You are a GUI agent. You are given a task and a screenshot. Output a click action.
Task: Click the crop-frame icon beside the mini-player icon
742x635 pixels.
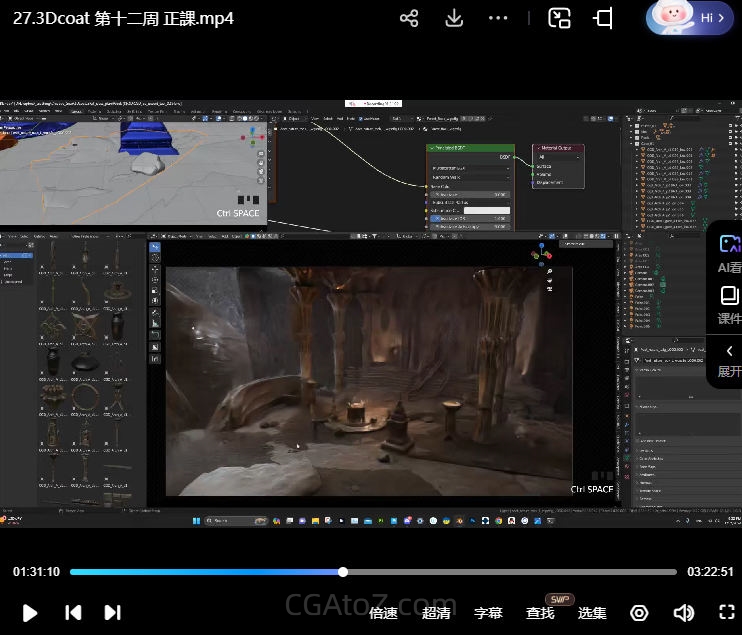603,18
